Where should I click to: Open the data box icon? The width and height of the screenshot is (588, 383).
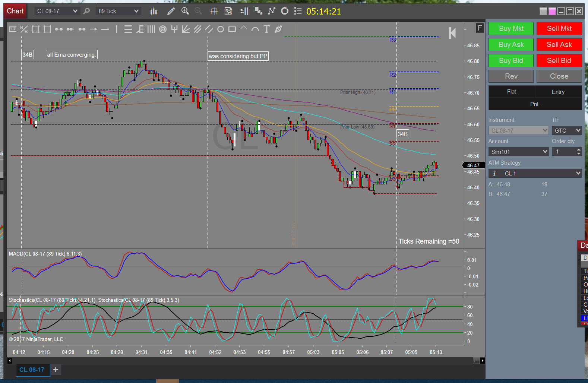228,11
